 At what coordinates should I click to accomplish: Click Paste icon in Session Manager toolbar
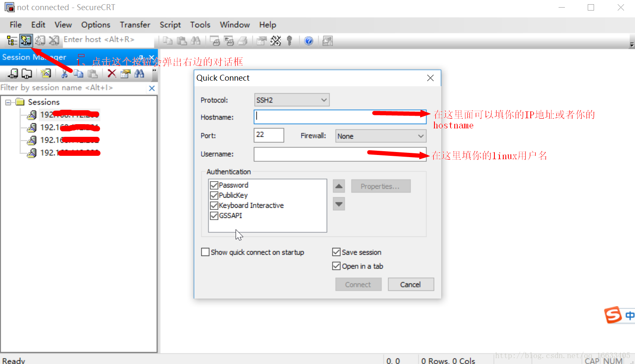[92, 73]
